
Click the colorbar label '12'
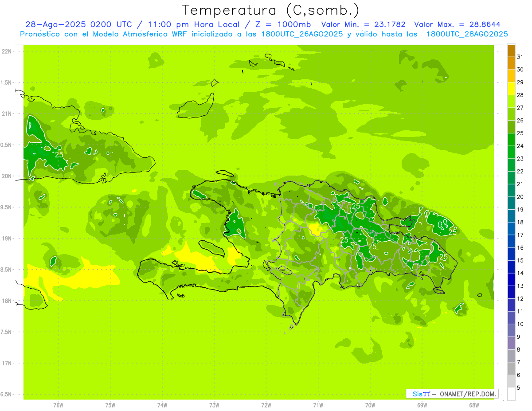[520, 299]
